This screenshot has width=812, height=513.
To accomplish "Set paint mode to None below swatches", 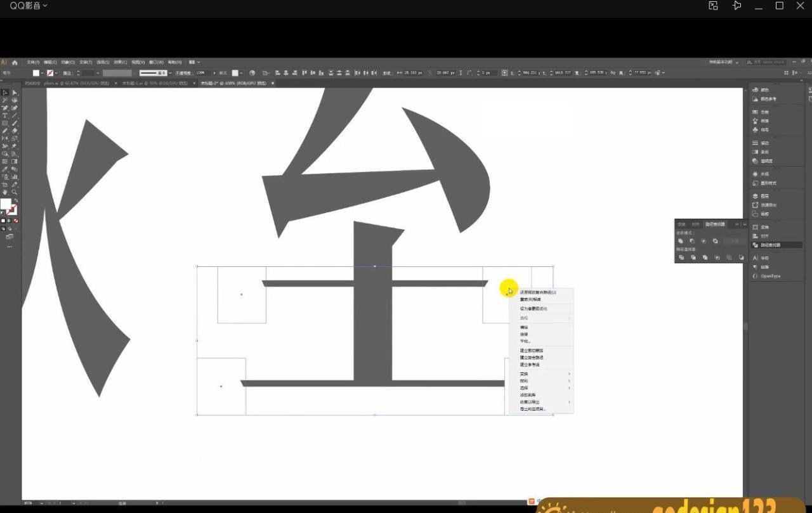I will (x=16, y=221).
